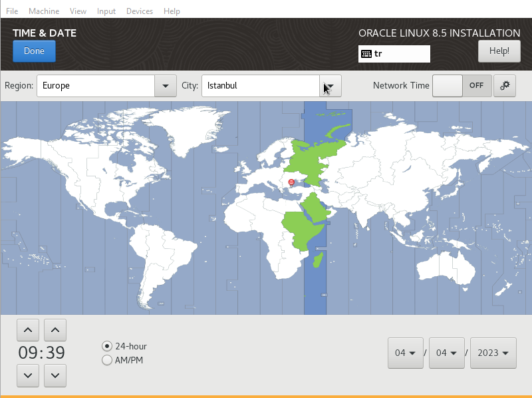Click in the Region Europe text field
The width and height of the screenshot is (532, 398).
96,86
